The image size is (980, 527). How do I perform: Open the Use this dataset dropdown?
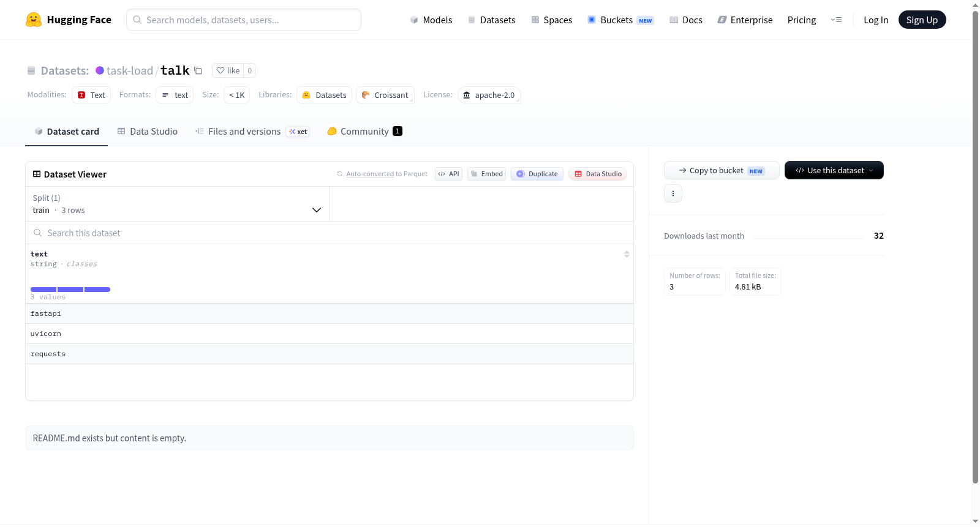click(x=834, y=170)
